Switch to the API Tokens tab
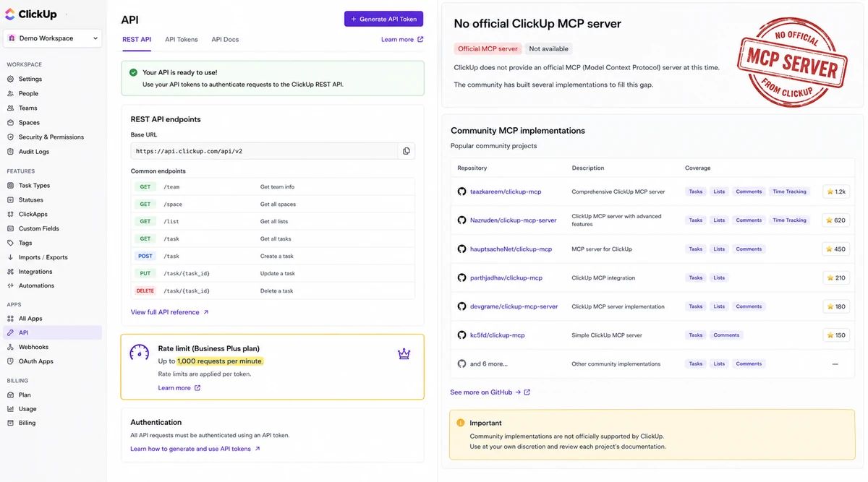This screenshot has width=868, height=482. (182, 40)
